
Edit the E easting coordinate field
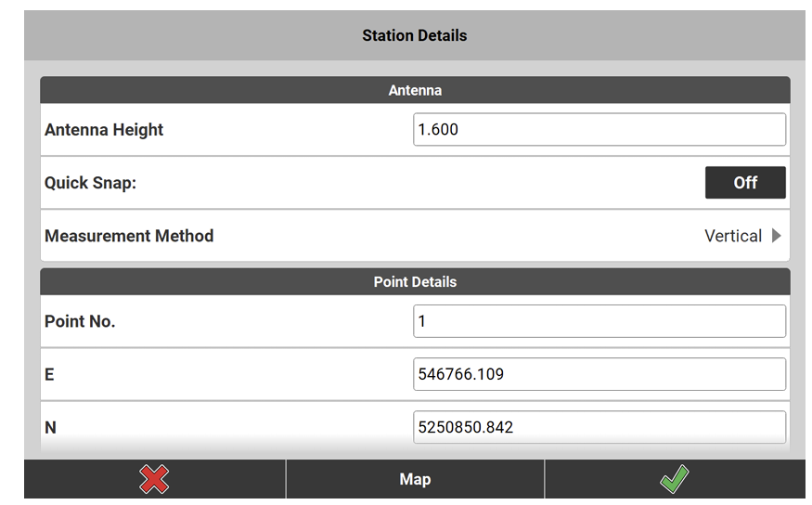coord(599,374)
